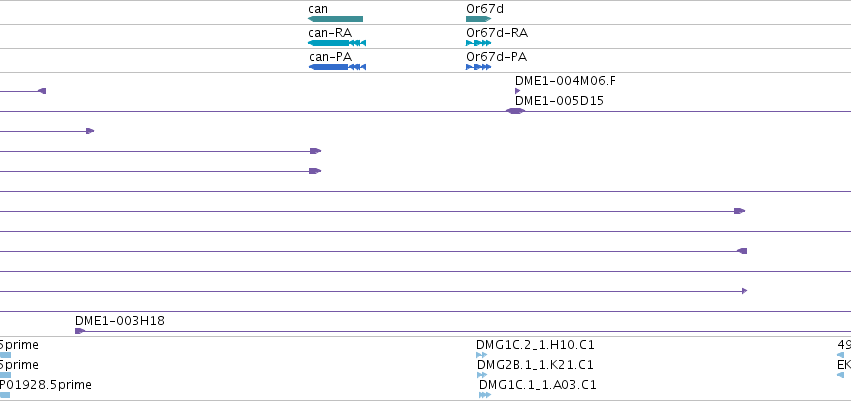The image size is (851, 401).
Task: Click the DMG1C.2_1.H10.C1 label
Action: tap(536, 345)
